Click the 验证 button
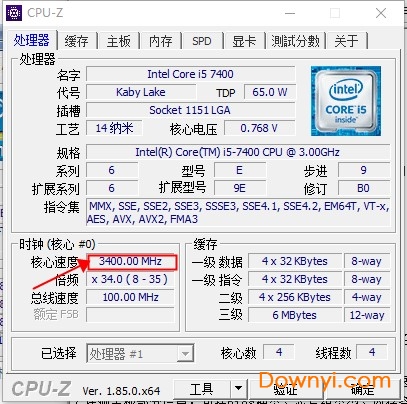407x404 pixels. tap(286, 388)
